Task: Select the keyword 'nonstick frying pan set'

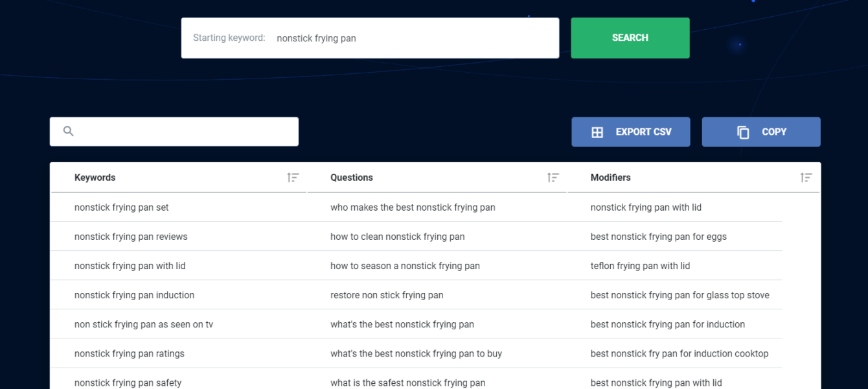Action: point(121,207)
